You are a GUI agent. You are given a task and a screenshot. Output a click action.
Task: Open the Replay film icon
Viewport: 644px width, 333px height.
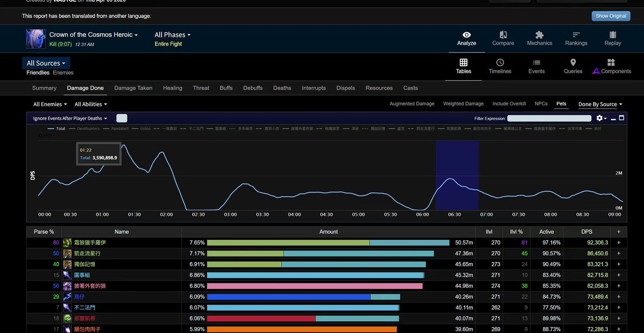[613, 34]
